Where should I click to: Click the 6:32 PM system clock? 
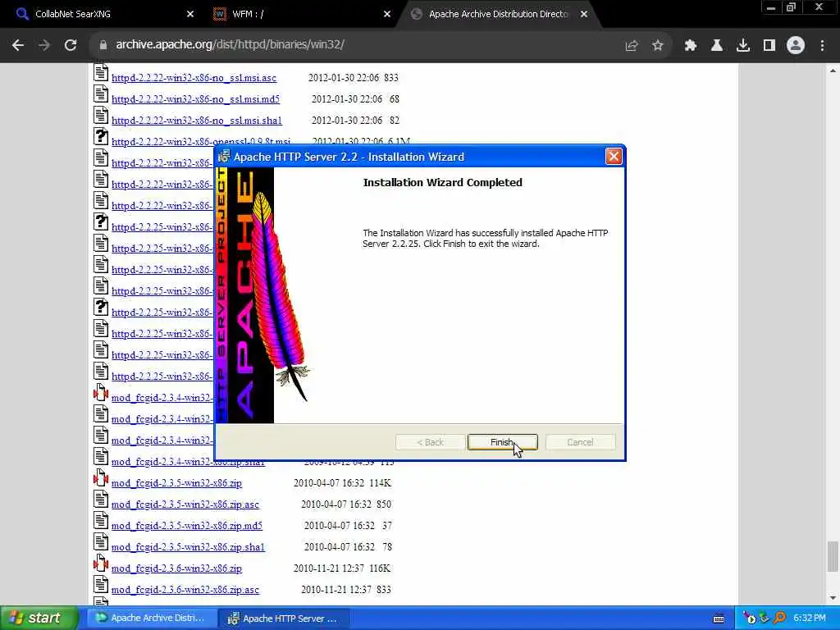click(810, 619)
